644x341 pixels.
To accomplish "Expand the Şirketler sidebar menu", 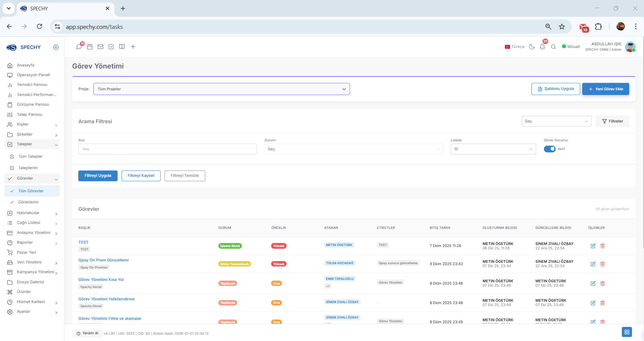I will coord(32,134).
